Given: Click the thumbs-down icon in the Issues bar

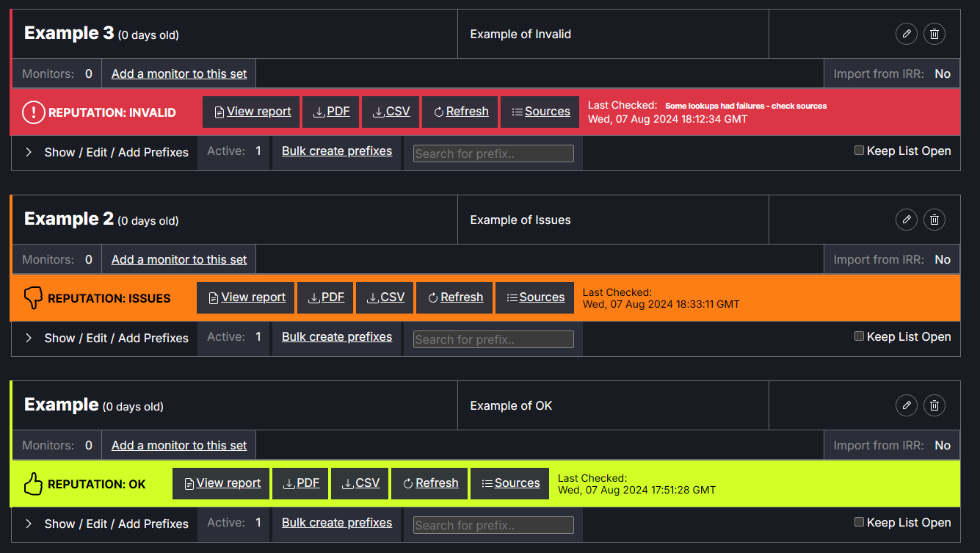Looking at the screenshot, I should 34,297.
